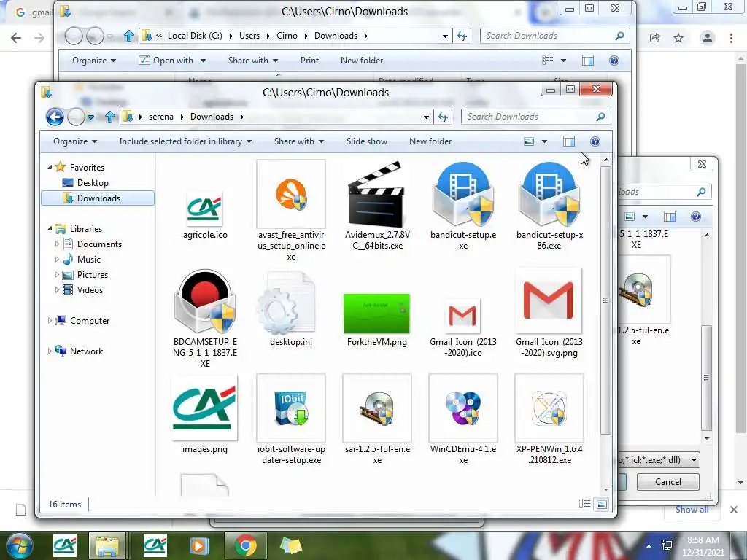Click the Forward arrow in front Explorer window
Screen dimensions: 747x560
(76, 117)
